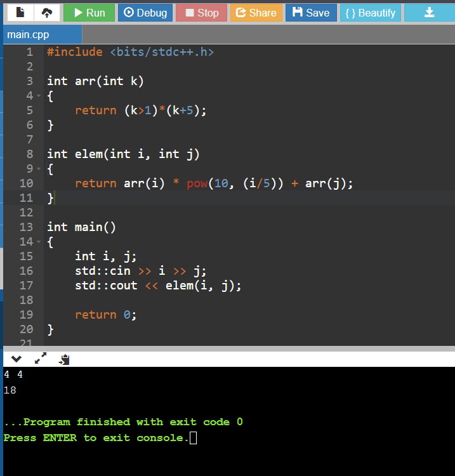The image size is (455, 476).
Task: Click the splitter bar above the console
Action: click(229, 348)
